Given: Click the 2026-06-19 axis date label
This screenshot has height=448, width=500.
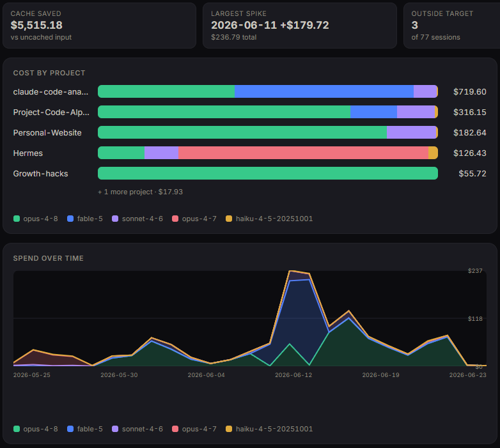Looking at the screenshot, I should 380,375.
